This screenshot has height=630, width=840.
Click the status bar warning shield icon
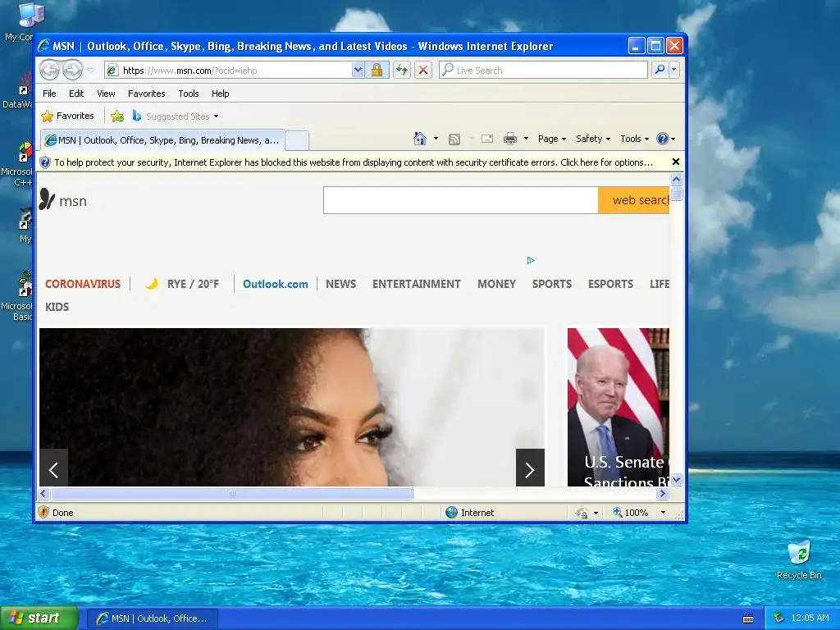tap(44, 512)
